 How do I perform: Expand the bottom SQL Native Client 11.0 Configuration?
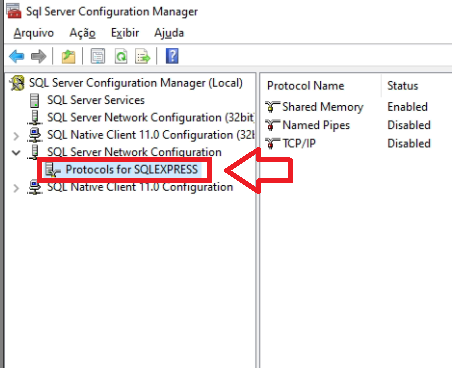click(x=16, y=188)
